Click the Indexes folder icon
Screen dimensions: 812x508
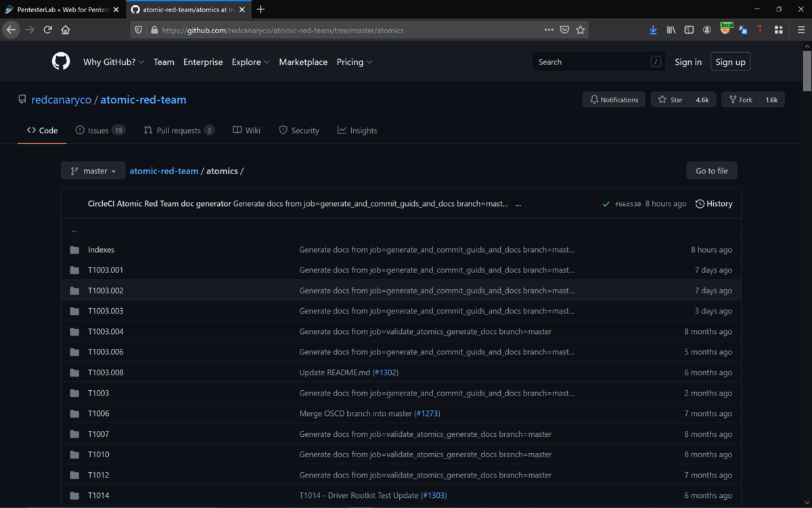[74, 250]
